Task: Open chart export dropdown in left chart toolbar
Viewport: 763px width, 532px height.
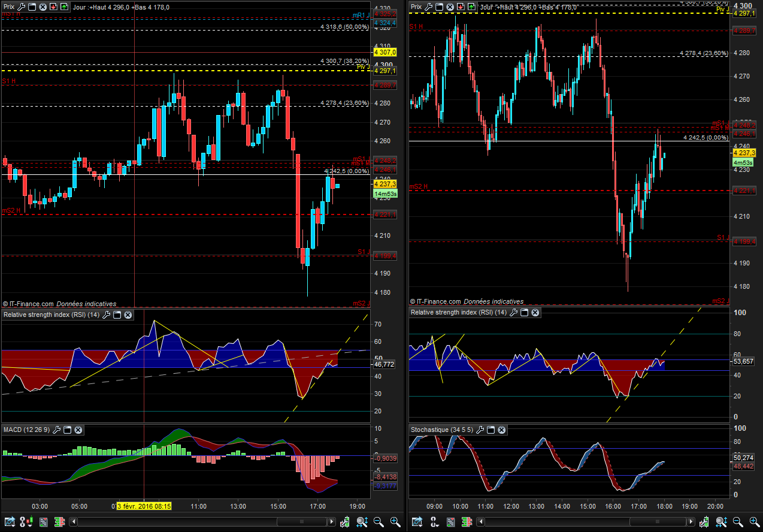Action: coord(10,522)
